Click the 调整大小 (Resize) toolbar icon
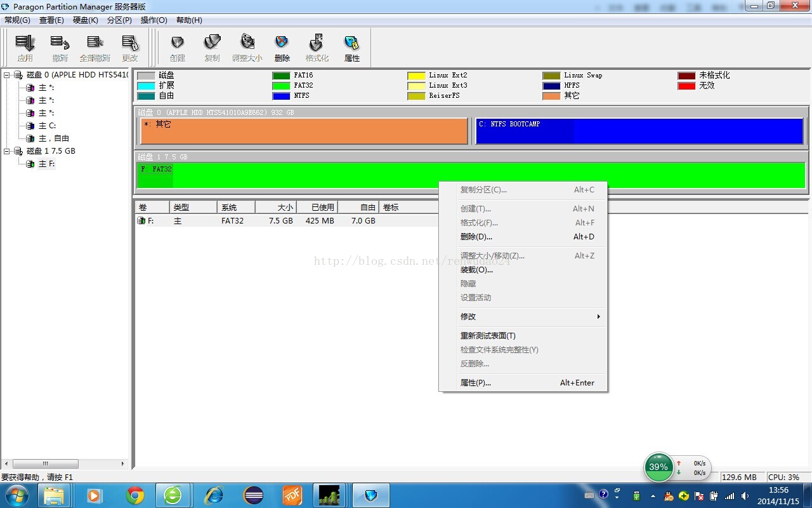812x508 pixels. point(247,48)
